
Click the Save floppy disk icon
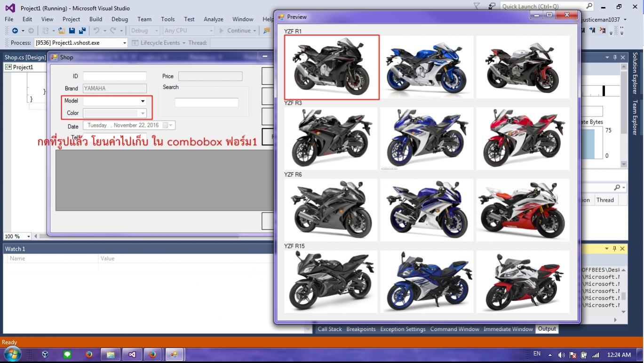click(x=72, y=31)
